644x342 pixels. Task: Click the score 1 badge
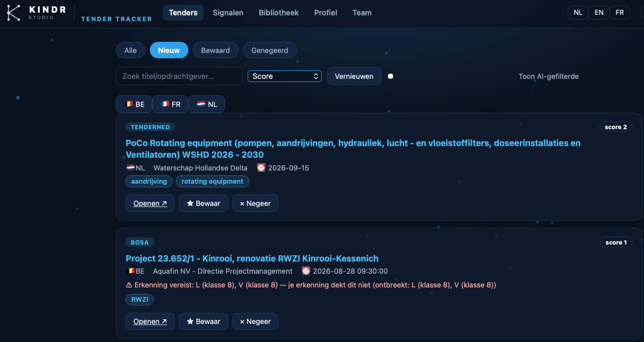pyautogui.click(x=616, y=242)
